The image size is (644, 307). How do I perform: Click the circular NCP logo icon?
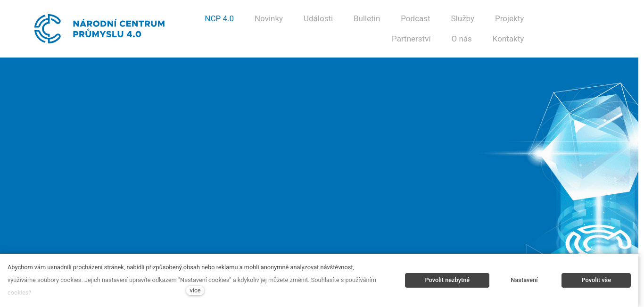click(x=48, y=29)
